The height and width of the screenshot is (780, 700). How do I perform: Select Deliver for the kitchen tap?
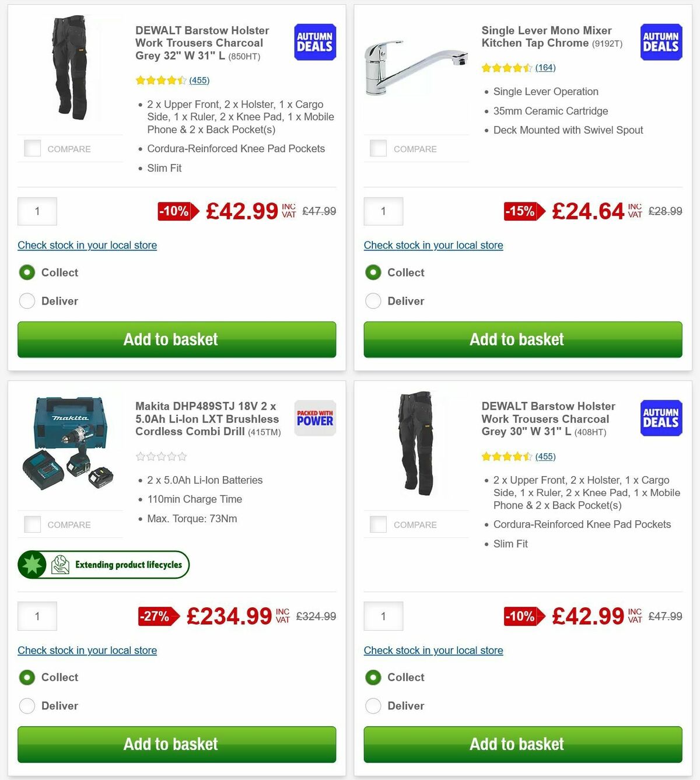[373, 301]
